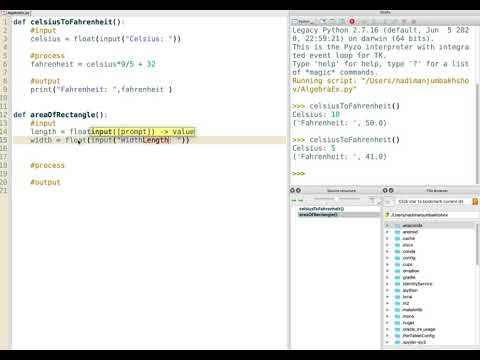
Task: Expand the .dropbox folder
Action: pos(387,271)
